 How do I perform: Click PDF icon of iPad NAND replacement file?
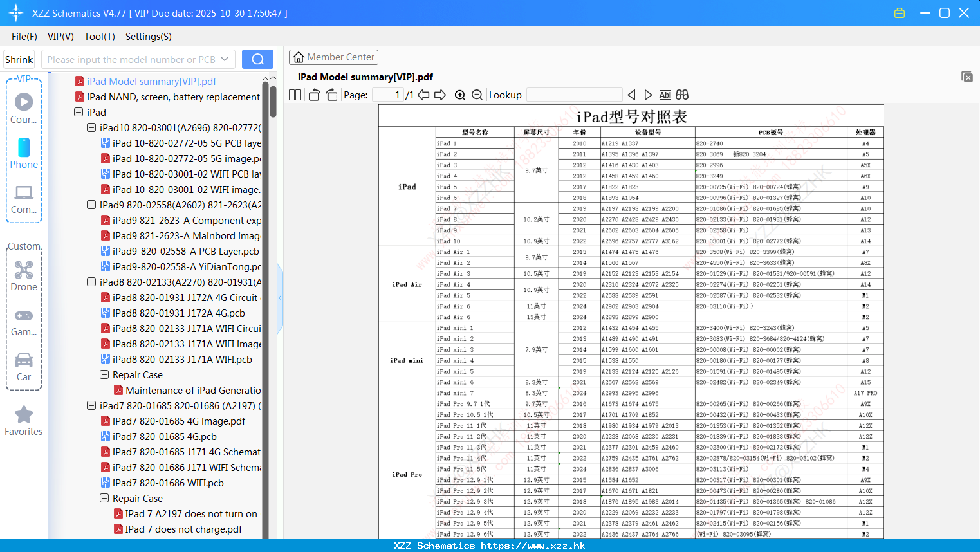pyautogui.click(x=80, y=97)
